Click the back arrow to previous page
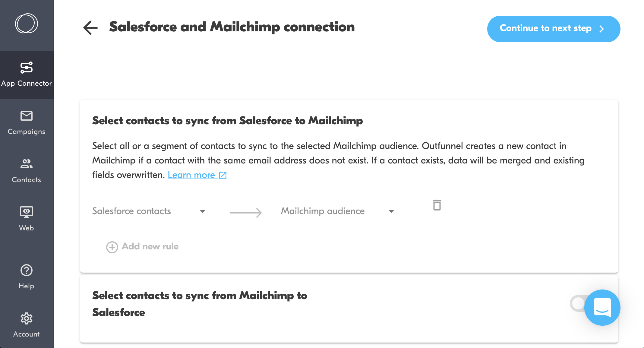Viewport: 644px width, 348px height. coord(90,28)
